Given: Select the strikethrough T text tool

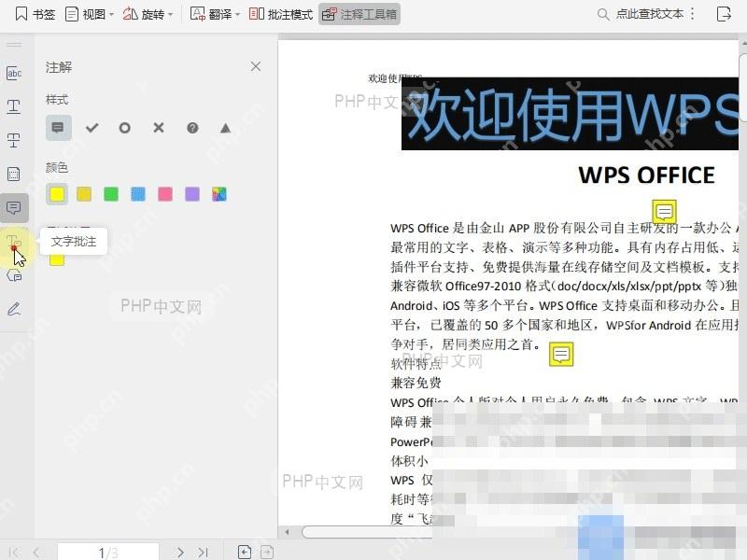Looking at the screenshot, I should point(14,140).
